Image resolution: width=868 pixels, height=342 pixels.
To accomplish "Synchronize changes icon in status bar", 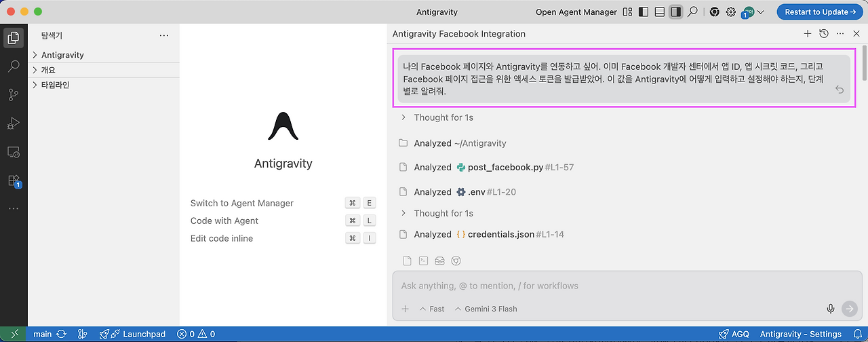I will coord(62,334).
